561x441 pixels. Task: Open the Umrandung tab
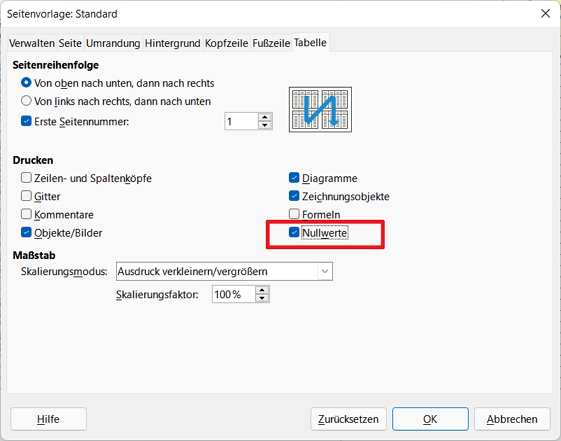[113, 43]
